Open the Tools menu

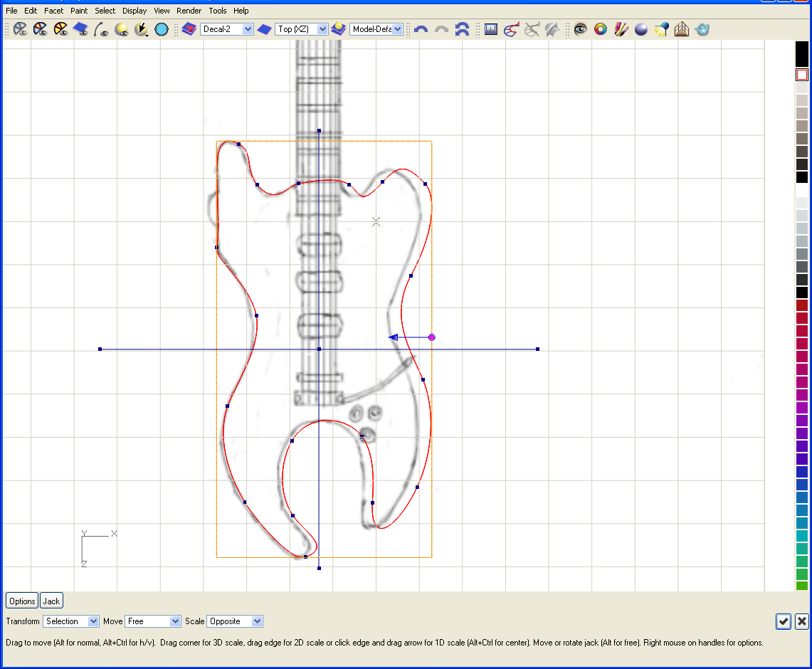[218, 11]
